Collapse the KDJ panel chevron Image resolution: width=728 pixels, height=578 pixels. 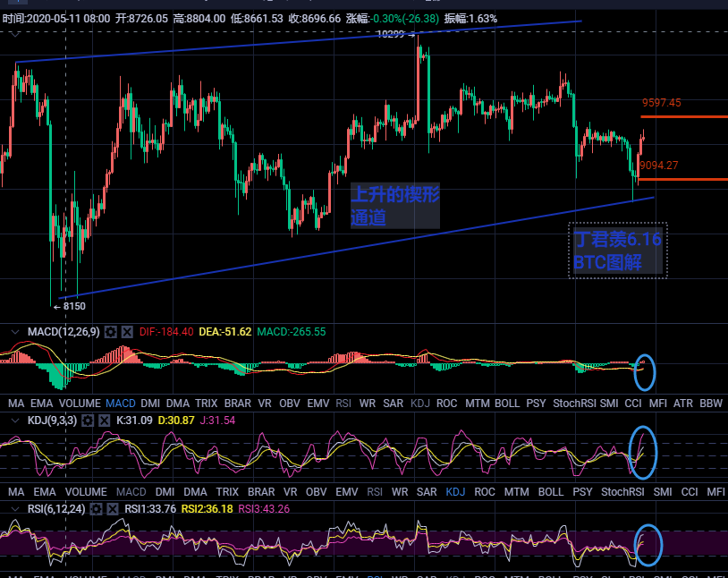click(x=13, y=421)
